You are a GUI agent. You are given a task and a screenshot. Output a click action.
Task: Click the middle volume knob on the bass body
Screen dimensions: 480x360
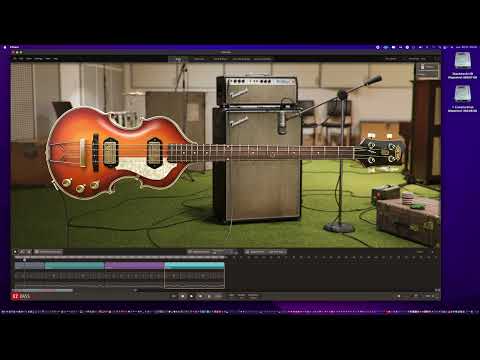pos(80,188)
